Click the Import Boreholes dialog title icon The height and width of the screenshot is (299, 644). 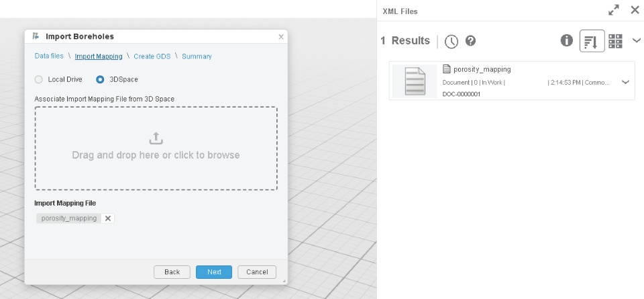36,36
